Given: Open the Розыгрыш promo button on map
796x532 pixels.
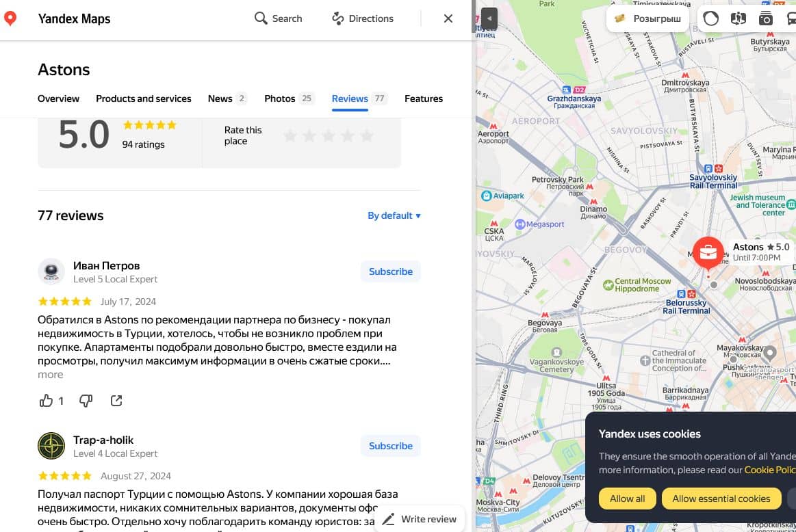Looking at the screenshot, I should coord(647,18).
